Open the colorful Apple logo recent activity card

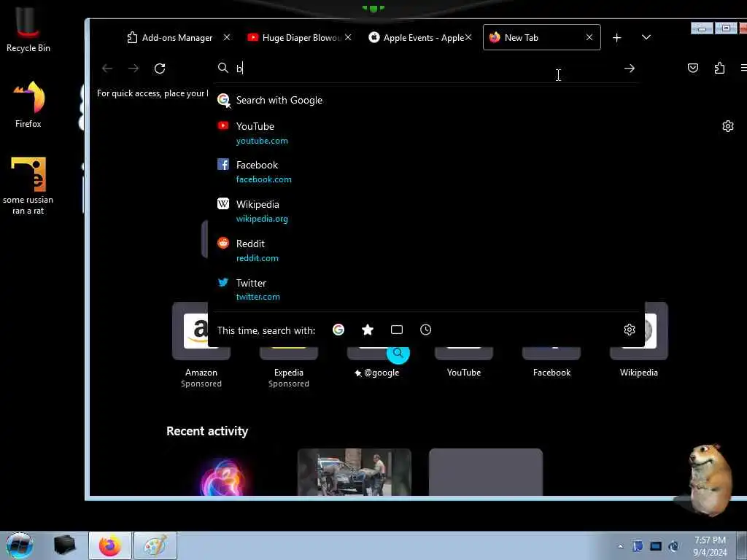[x=223, y=472]
